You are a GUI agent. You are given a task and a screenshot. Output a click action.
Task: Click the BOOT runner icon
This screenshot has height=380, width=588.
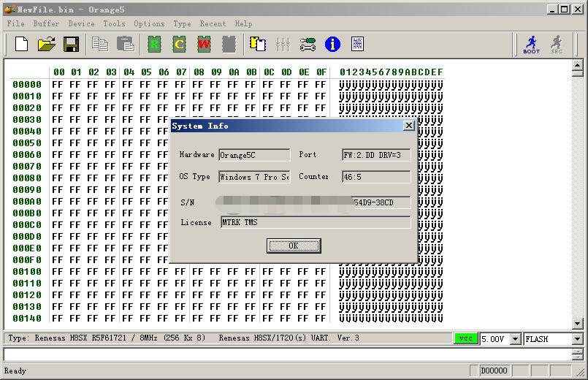pos(531,45)
